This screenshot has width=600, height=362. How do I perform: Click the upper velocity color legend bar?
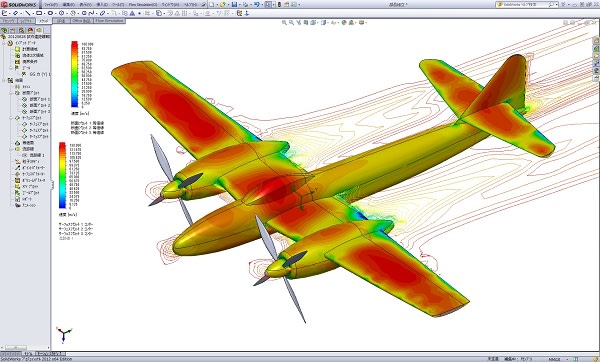click(x=75, y=74)
